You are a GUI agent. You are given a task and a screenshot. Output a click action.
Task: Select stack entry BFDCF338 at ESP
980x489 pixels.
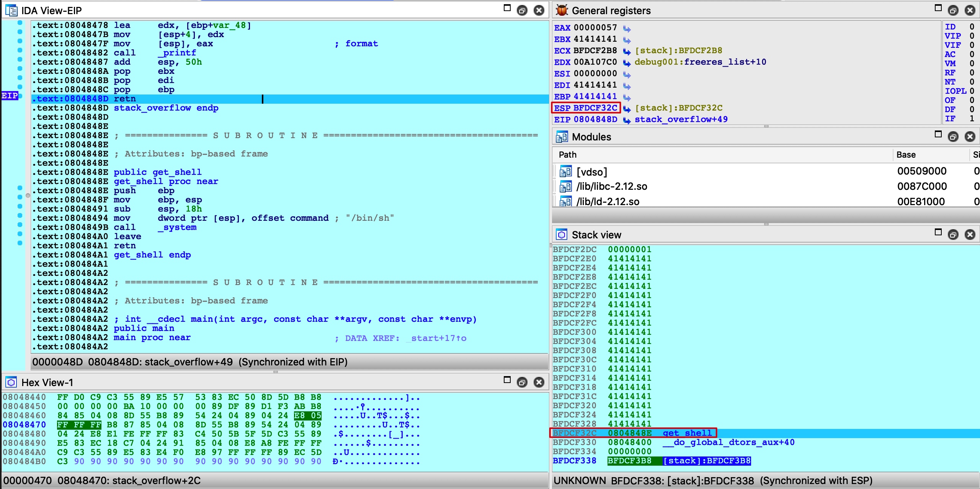click(x=765, y=461)
